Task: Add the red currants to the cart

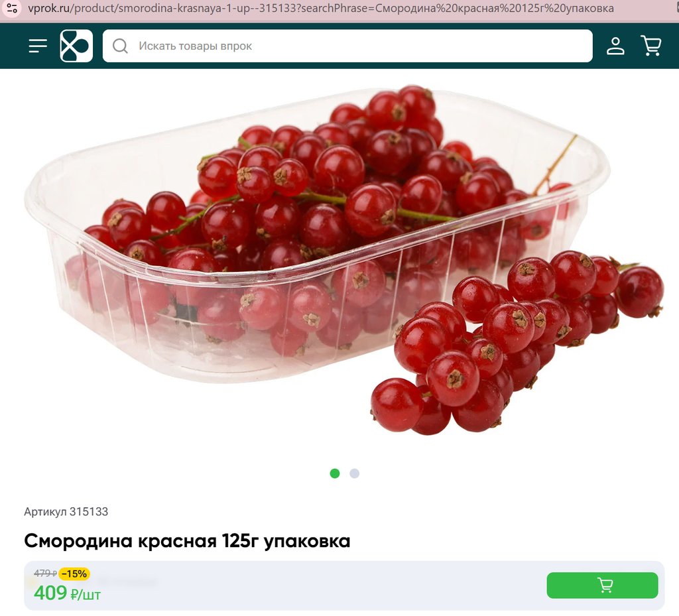Action: pos(602,585)
